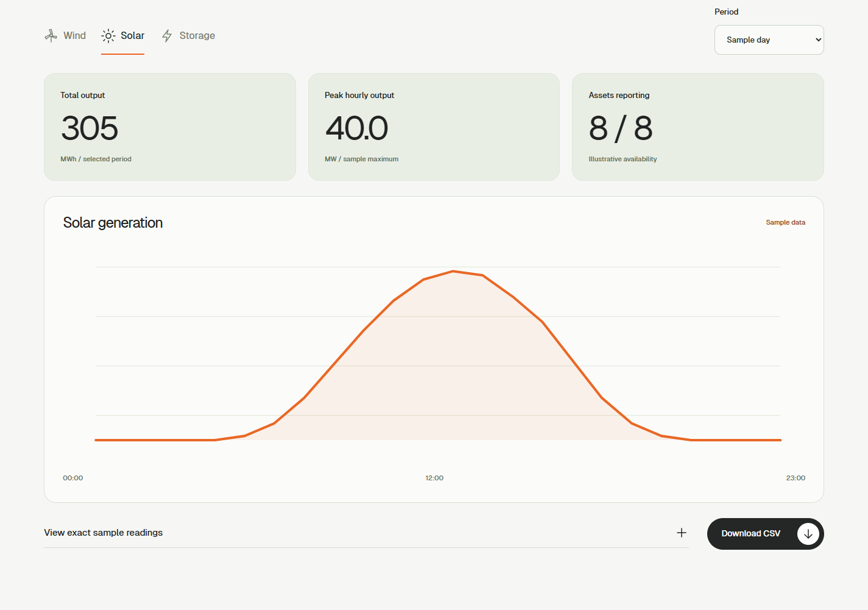Viewport: 868px width, 610px height.
Task: Click the Solar generation chart heading
Action: (113, 223)
